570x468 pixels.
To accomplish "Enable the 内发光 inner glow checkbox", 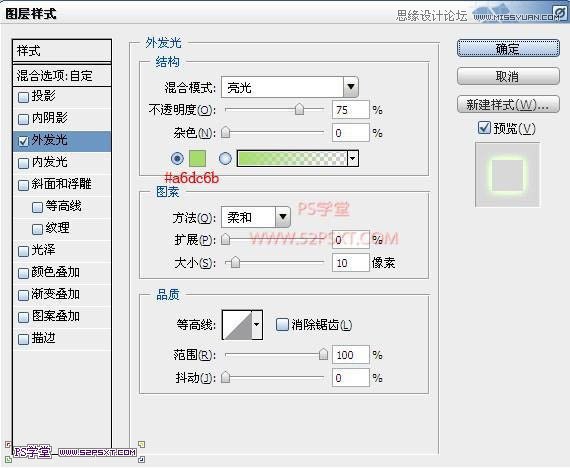I will tap(23, 163).
